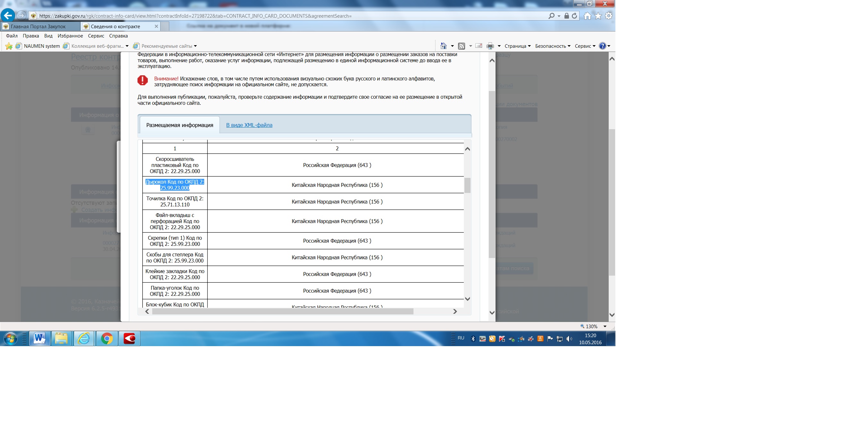
Task: Expand the Help dropdown arrow
Action: click(x=609, y=46)
